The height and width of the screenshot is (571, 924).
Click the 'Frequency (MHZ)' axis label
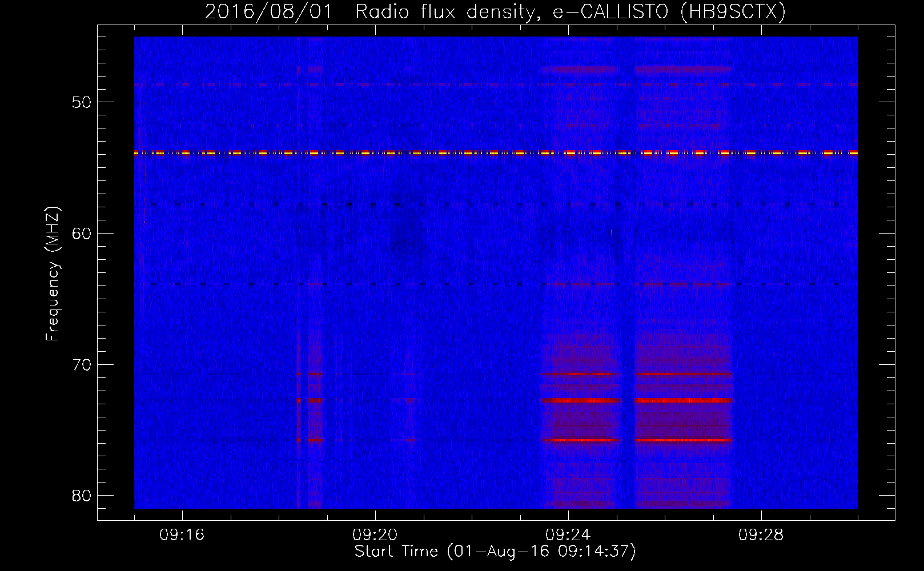[53, 274]
